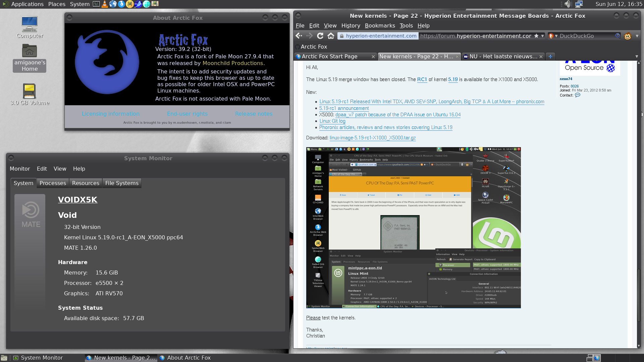Open the kernel 5.19 link in the post

click(453, 79)
